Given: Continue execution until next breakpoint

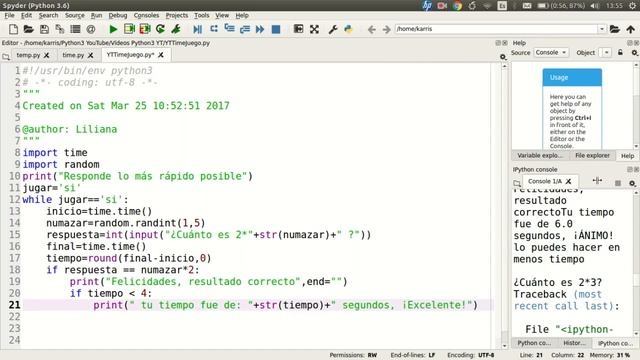Looking at the screenshot, I should (260, 29).
